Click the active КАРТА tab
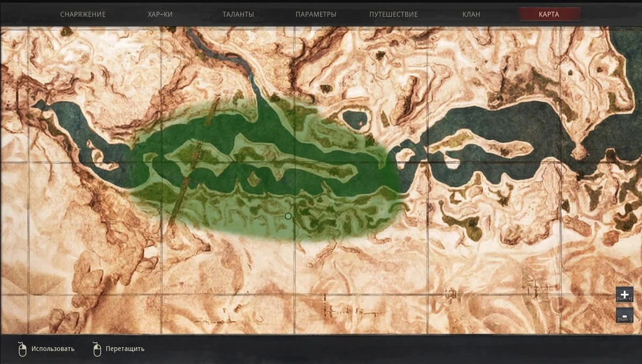 (549, 14)
